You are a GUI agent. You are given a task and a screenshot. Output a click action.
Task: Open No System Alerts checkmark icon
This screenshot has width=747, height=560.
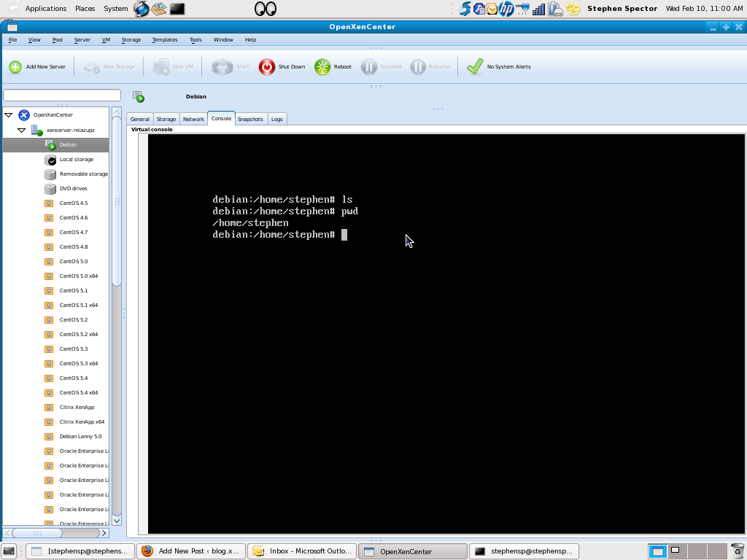click(475, 67)
